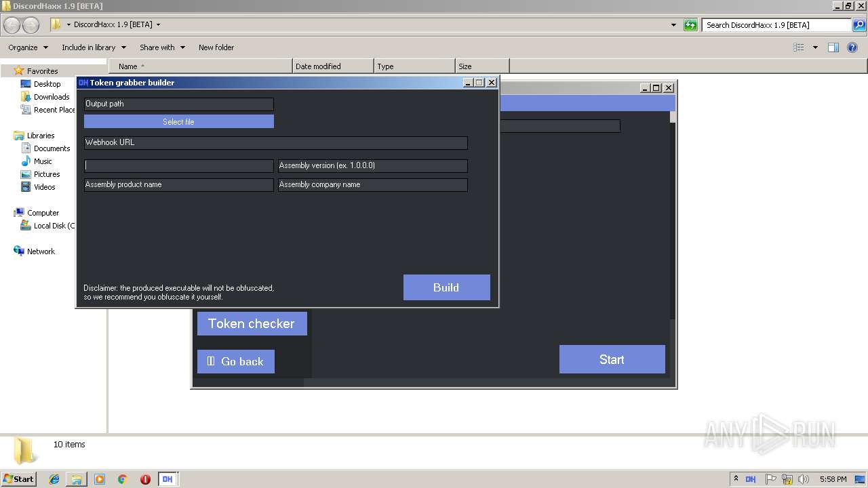Click the Explorer back navigation button
This screenshot has width=868, height=488.
tap(12, 25)
